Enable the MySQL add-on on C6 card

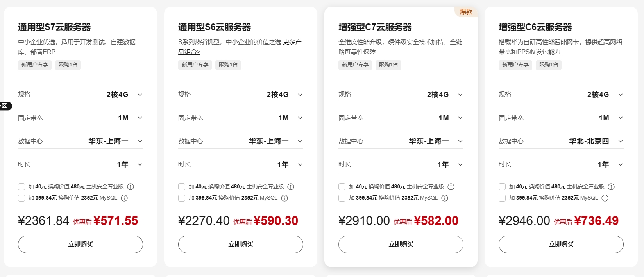[502, 198]
